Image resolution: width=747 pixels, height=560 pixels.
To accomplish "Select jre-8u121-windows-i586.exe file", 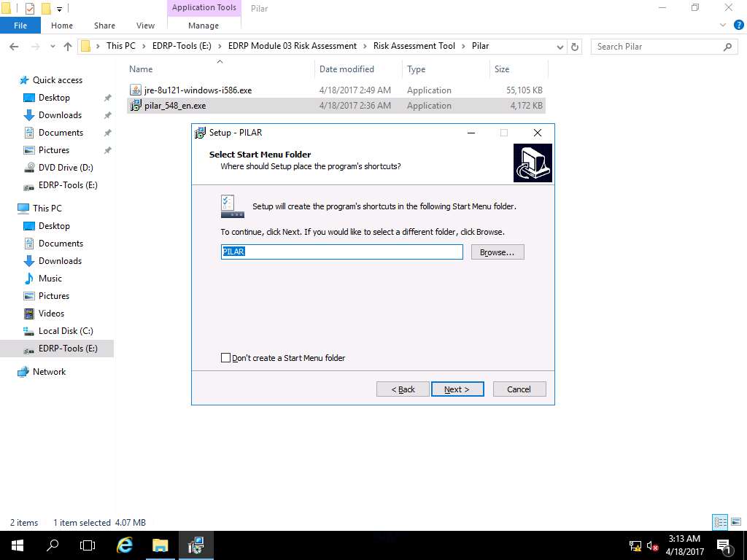I will 198,90.
